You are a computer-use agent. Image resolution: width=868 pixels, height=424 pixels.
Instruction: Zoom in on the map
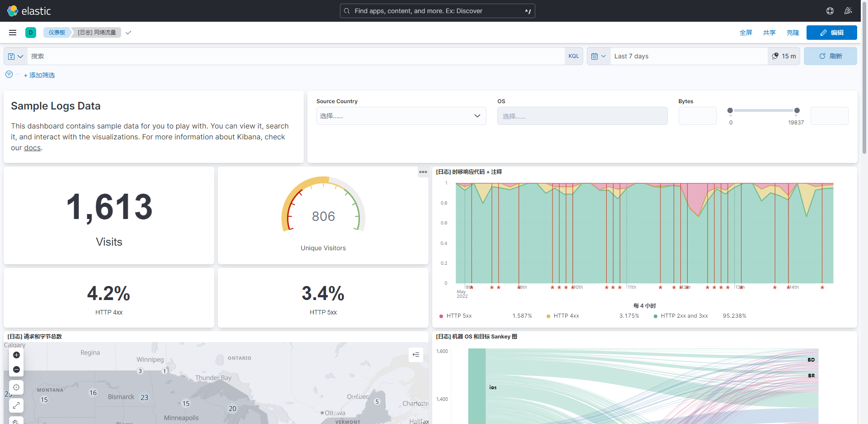(x=16, y=355)
